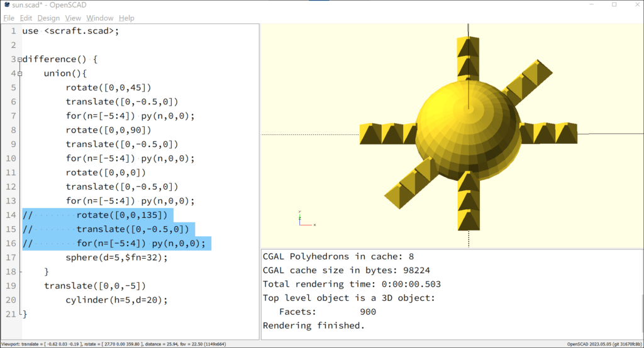The image size is (644, 348).
Task: Click 'Rendering finished.' console line
Action: coord(314,325)
